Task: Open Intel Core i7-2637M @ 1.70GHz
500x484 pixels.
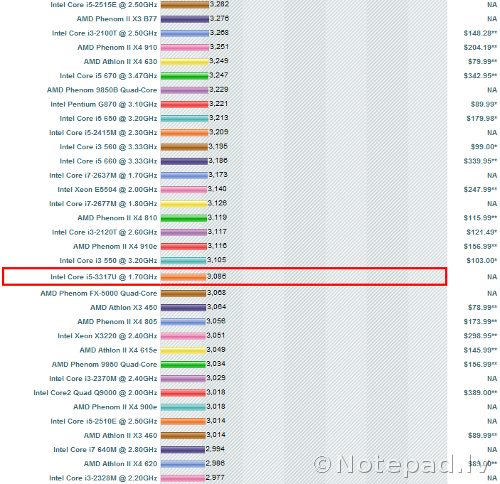Action: point(103,175)
